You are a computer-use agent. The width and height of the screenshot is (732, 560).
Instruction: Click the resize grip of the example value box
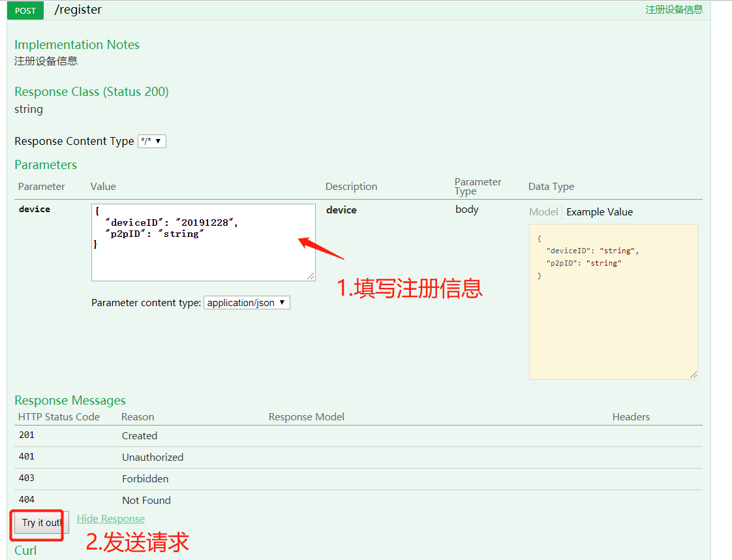point(694,375)
